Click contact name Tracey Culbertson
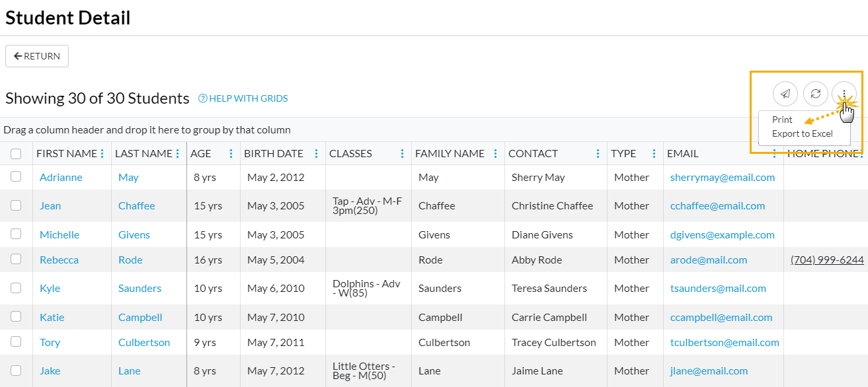Viewport: 868px width, 387px height. tap(554, 342)
